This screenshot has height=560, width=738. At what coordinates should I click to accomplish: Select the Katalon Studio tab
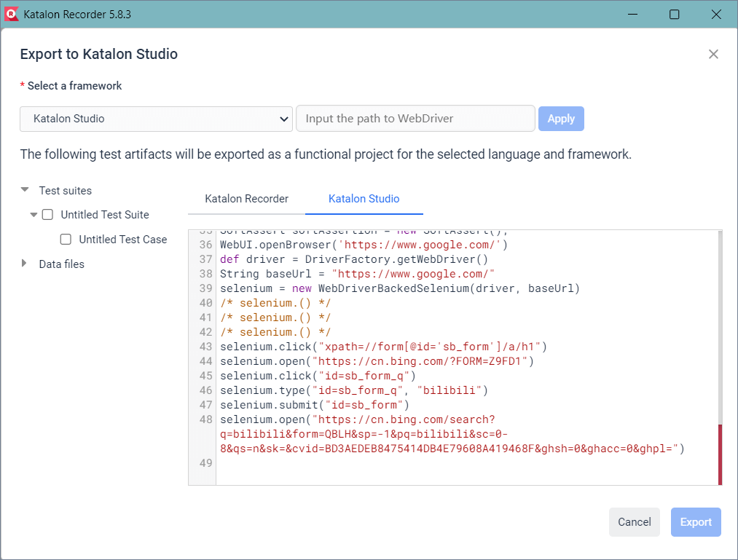(x=364, y=199)
